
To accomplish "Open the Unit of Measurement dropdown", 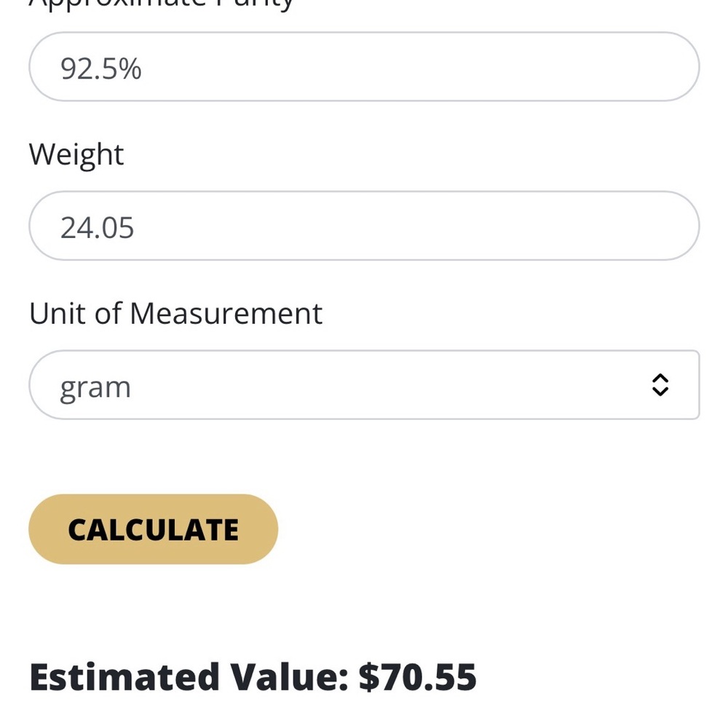I will pyautogui.click(x=364, y=385).
